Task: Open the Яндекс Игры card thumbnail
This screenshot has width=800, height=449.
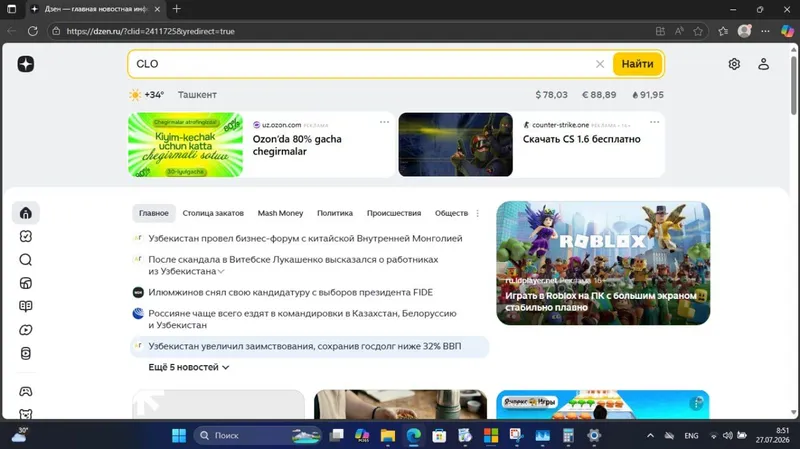Action: tap(603, 405)
